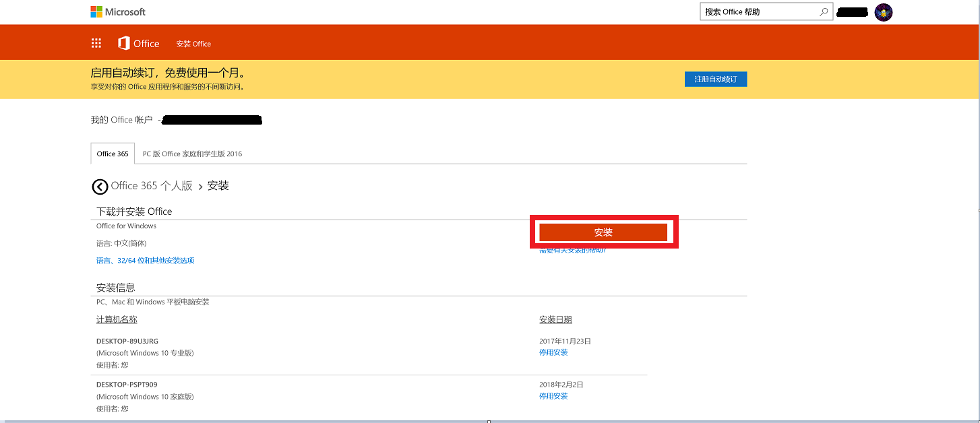Select the DESKTOP-89U3JRG computer name

(127, 341)
